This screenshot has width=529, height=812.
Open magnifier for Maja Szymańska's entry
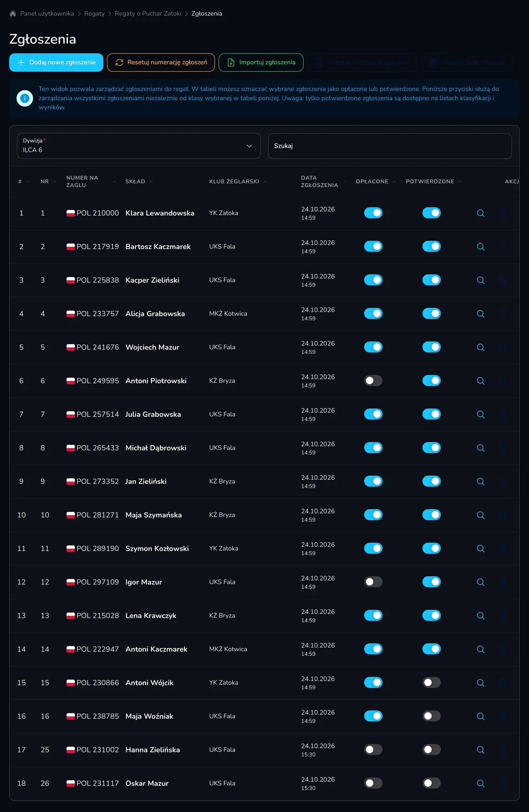[x=481, y=515]
